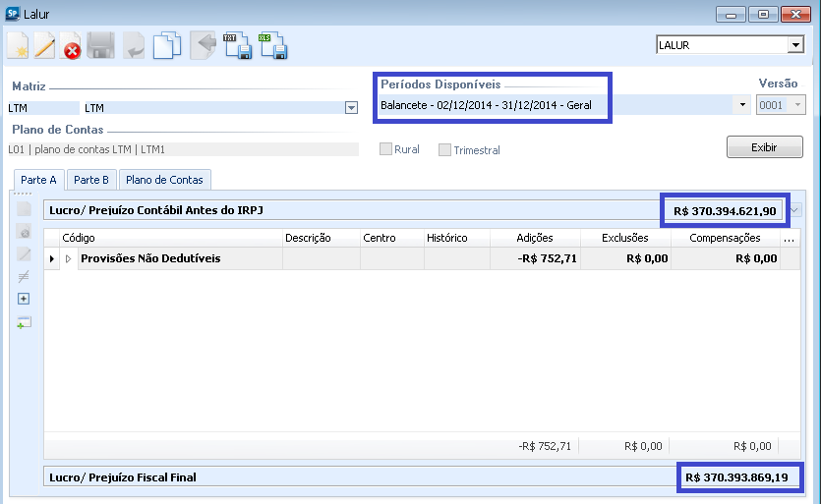This screenshot has width=821, height=504.
Task: Open the column chooser ellipsis in table header
Action: pos(790,238)
